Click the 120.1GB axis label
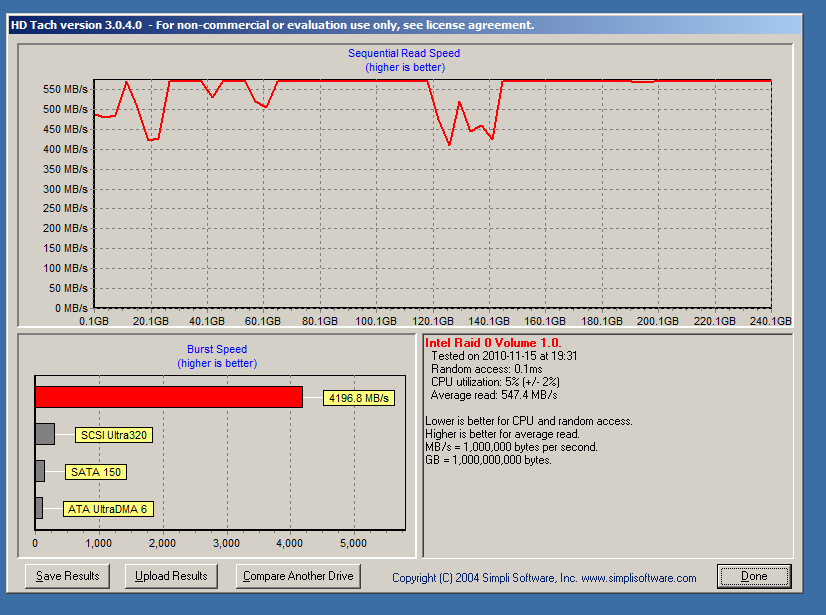 (x=432, y=321)
